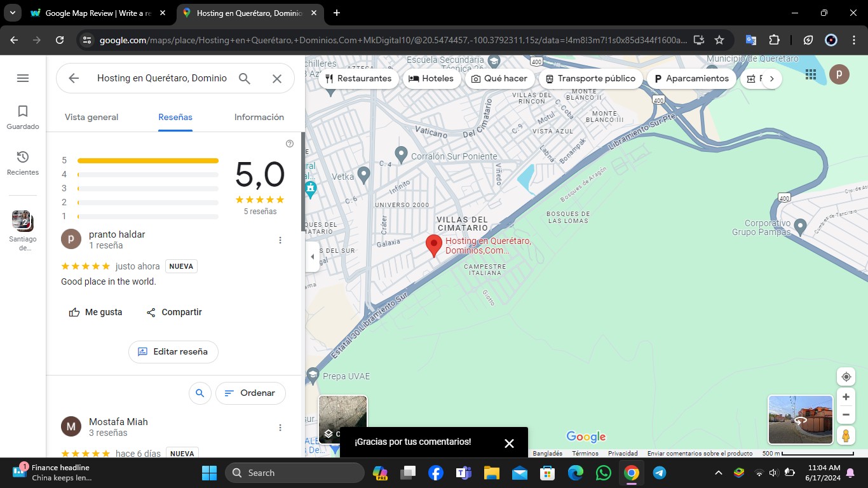
Task: Open reviews help question-mark icon
Action: pos(290,144)
